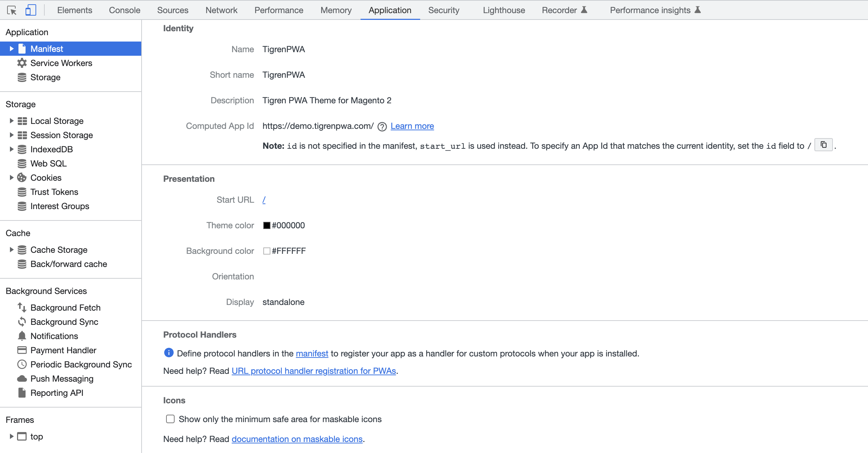Click the copy icon next to id field
The height and width of the screenshot is (453, 868).
824,144
